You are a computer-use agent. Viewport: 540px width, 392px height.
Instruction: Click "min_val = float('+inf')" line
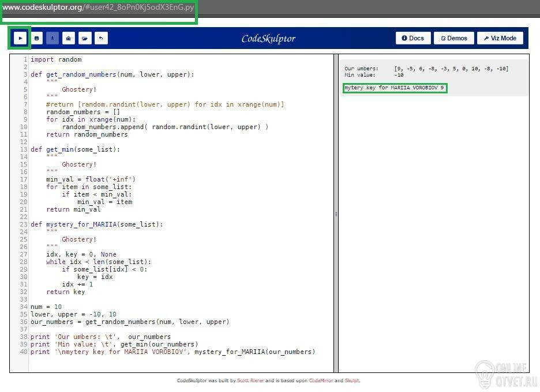click(x=91, y=180)
